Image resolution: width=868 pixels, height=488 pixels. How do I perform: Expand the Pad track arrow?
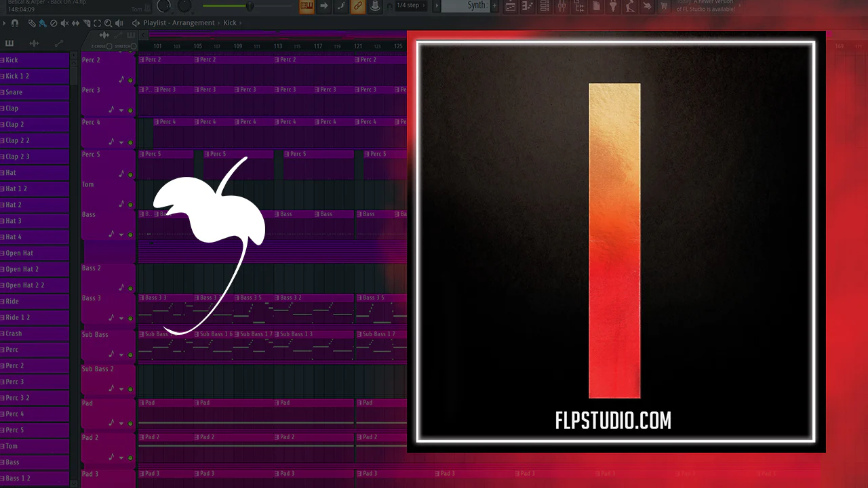(122, 424)
